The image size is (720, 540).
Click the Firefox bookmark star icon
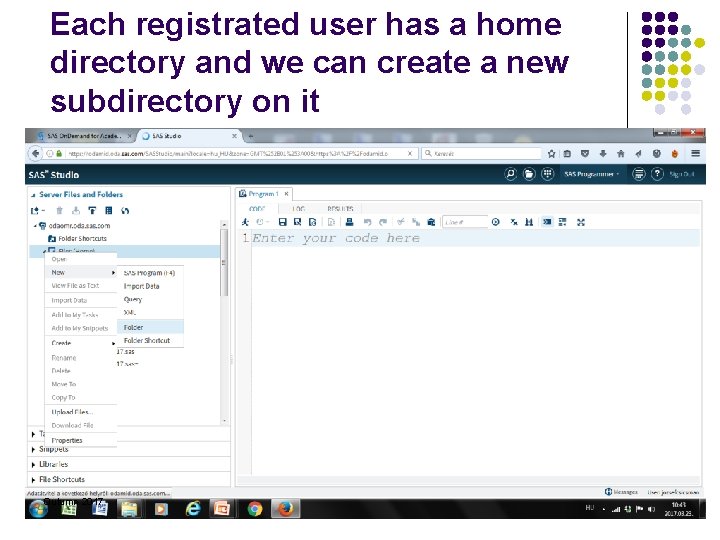click(x=551, y=154)
